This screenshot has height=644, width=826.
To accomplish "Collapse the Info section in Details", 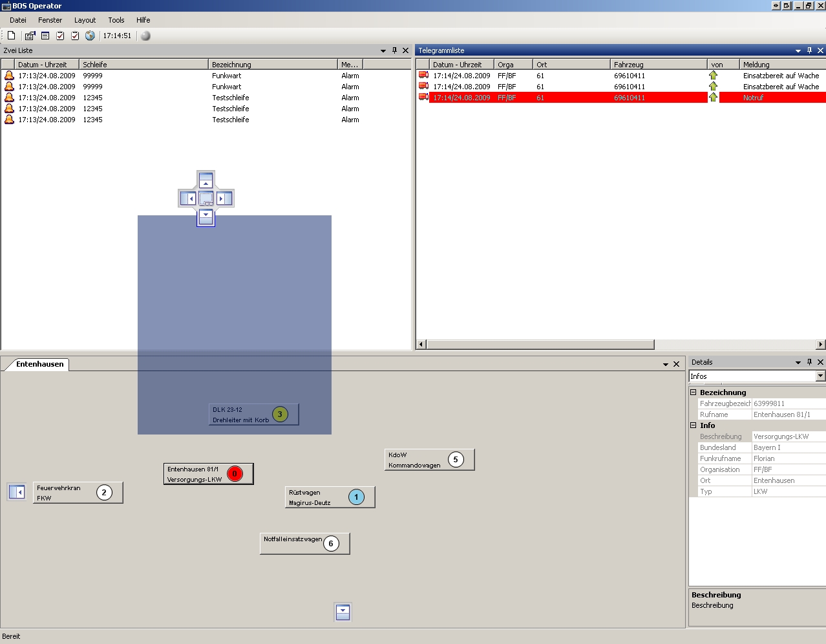I will coord(694,425).
